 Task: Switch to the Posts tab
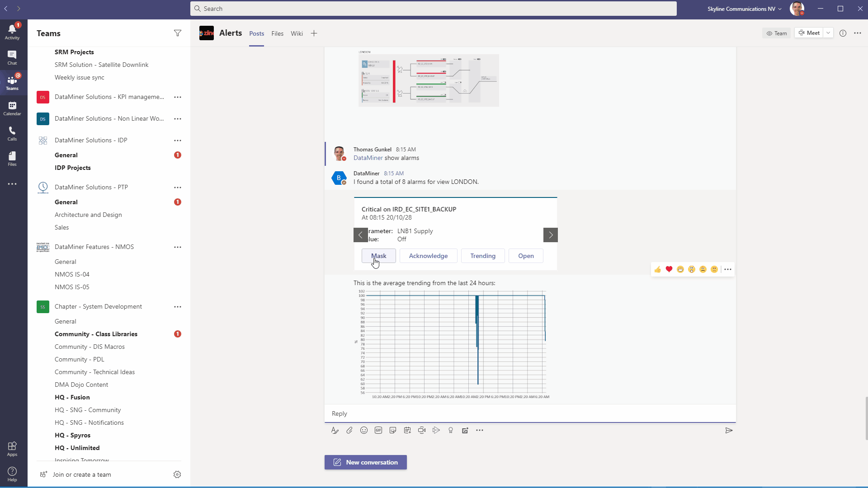point(257,33)
